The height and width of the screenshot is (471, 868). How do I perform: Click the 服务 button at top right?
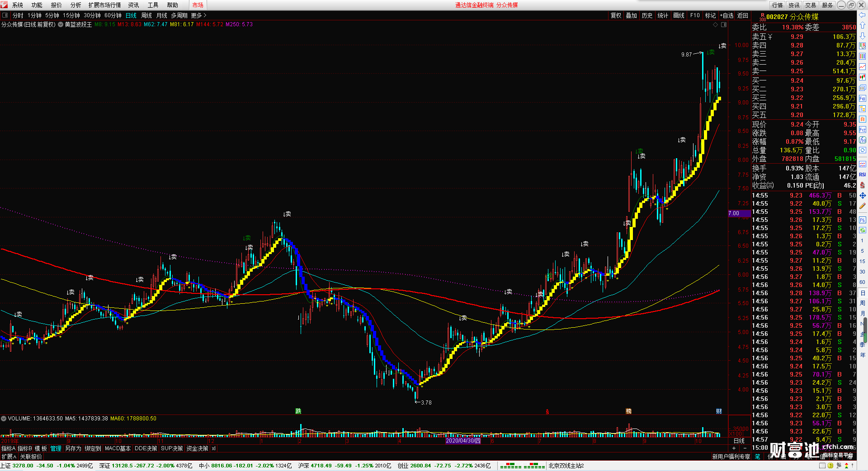[827, 5]
